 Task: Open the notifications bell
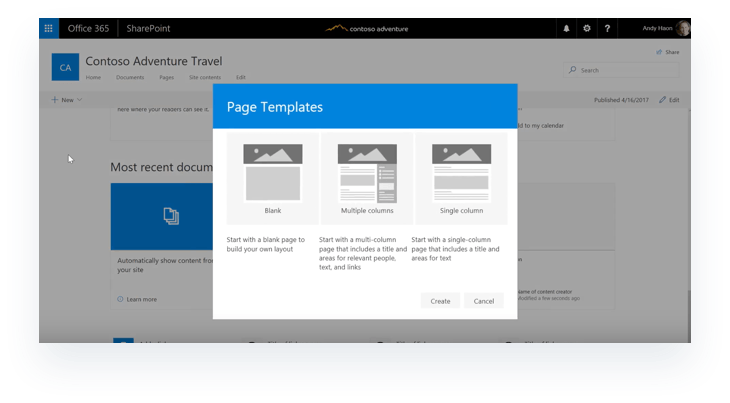566,28
